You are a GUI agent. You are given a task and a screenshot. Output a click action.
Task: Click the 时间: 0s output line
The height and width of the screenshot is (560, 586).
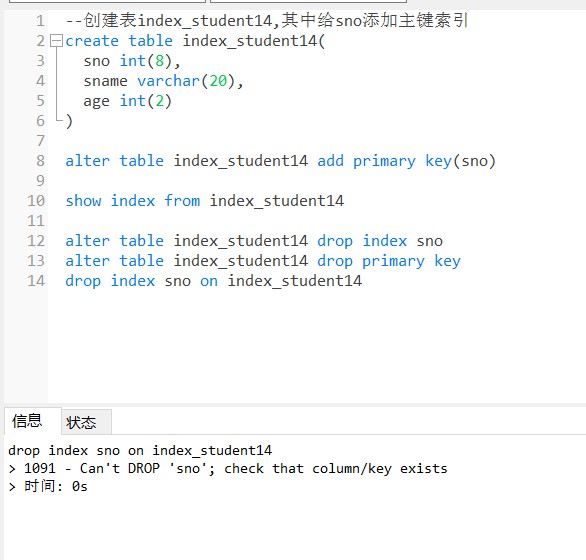tap(48, 487)
